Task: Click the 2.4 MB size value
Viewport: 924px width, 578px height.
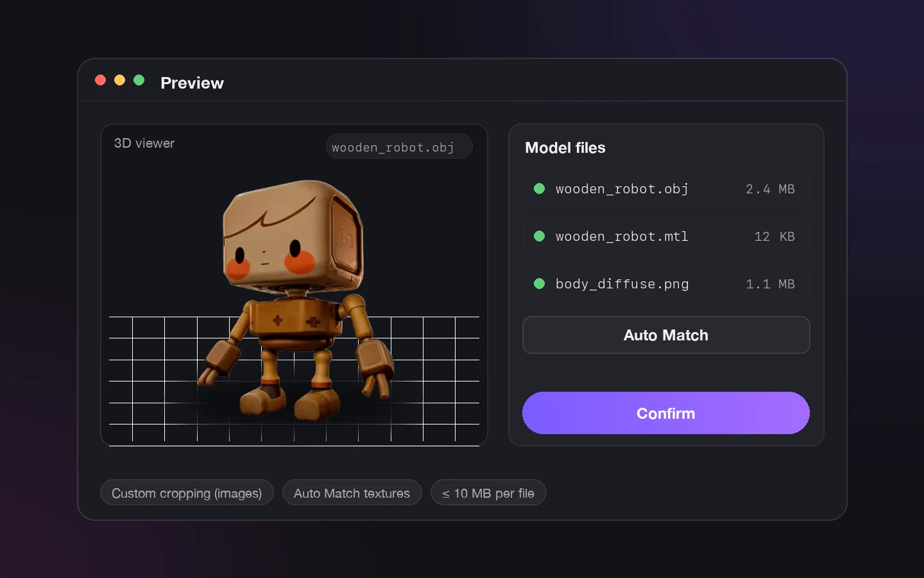Action: click(770, 189)
